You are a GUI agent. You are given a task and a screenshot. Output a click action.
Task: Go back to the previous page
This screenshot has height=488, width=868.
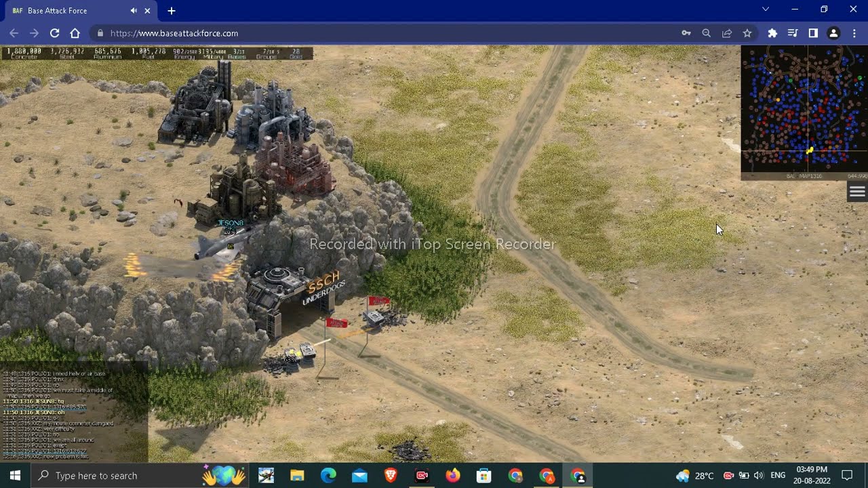tap(14, 33)
